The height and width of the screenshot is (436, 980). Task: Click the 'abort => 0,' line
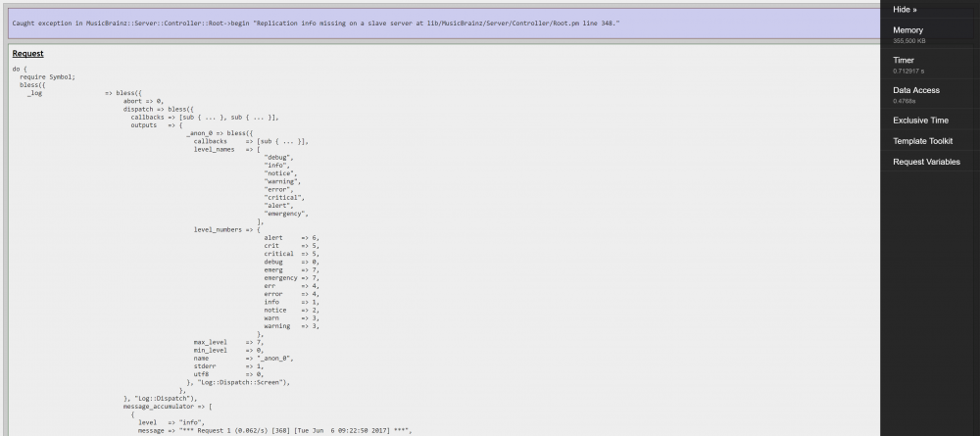pyautogui.click(x=143, y=101)
